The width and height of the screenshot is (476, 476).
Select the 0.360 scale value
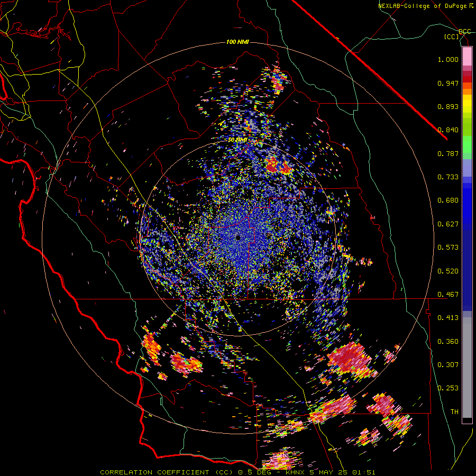(x=448, y=342)
